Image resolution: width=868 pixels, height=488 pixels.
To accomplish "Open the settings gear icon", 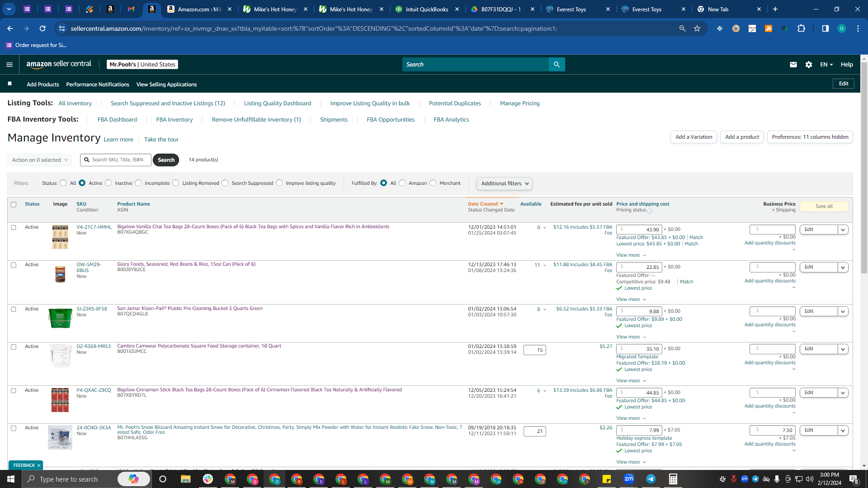I will point(809,65).
